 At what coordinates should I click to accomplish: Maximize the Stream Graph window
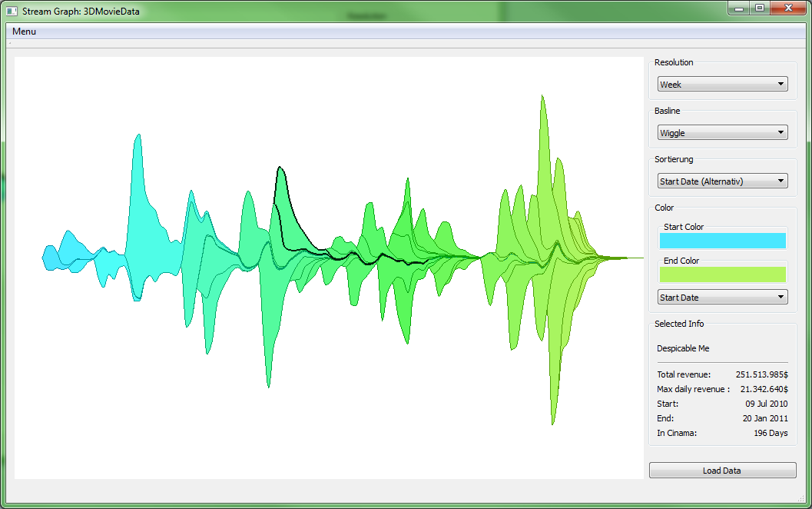759,8
